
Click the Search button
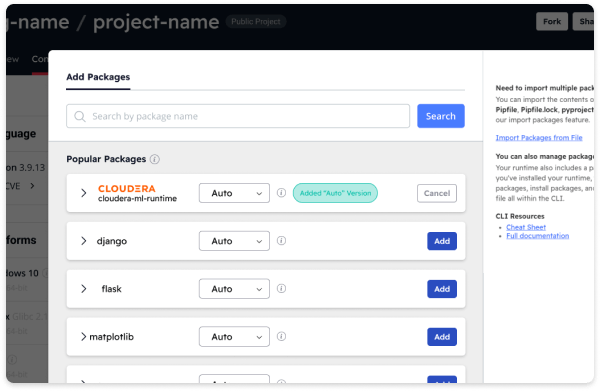[x=441, y=116]
